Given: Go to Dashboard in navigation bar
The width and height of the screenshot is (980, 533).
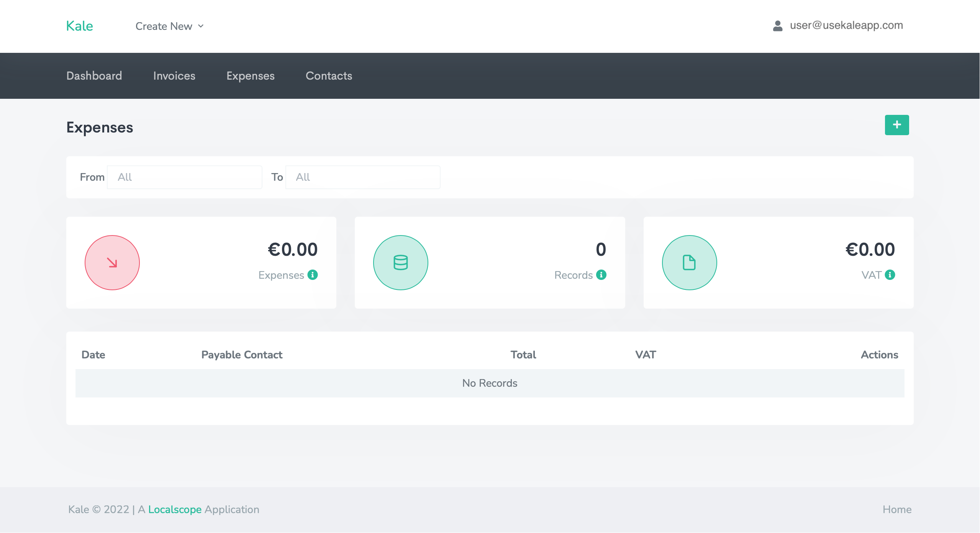Looking at the screenshot, I should [94, 76].
